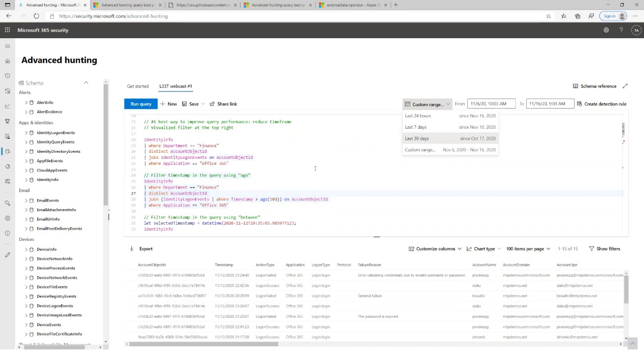Click the Schema reference icon
This screenshot has height=362, width=644.
pos(576,86)
